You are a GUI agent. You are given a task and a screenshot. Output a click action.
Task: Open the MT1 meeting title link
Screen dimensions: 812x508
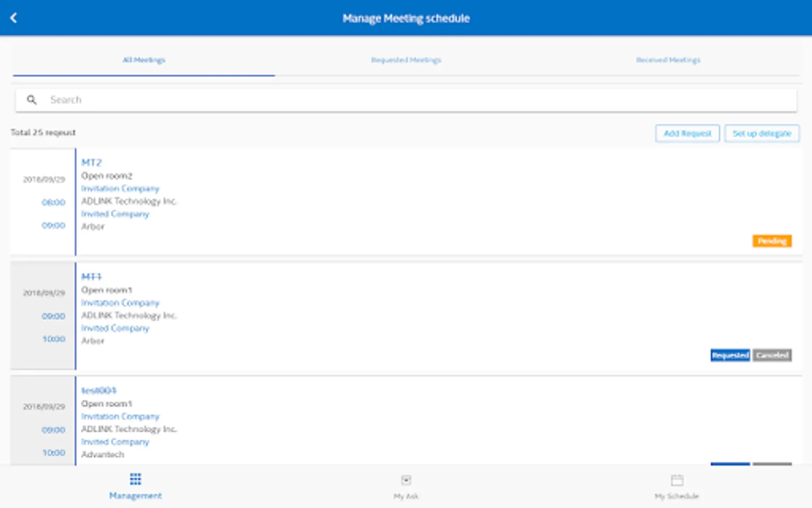coord(91,277)
